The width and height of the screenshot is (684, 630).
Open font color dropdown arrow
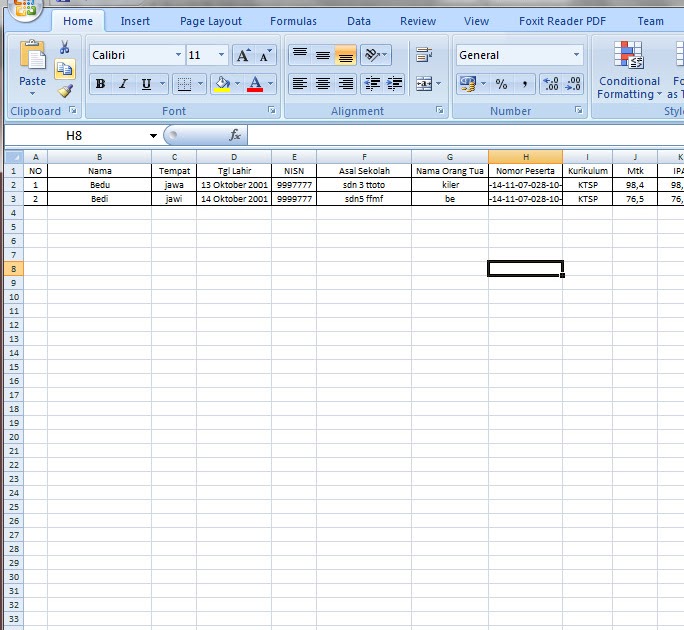point(270,84)
